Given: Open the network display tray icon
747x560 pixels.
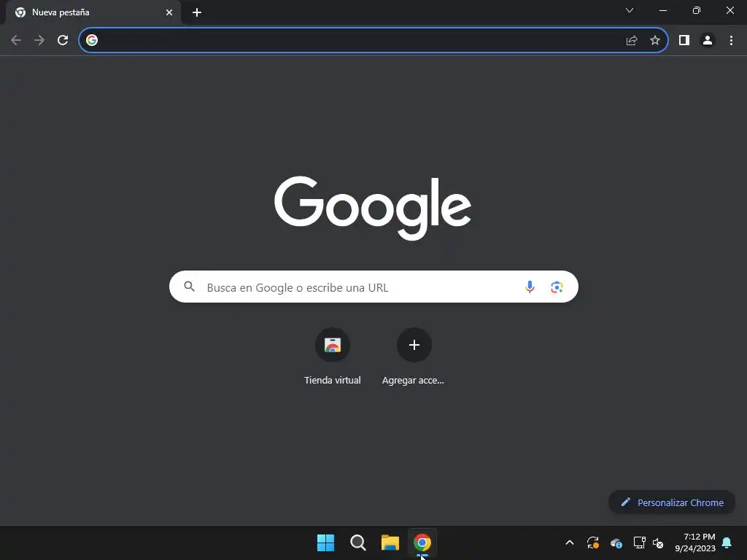Looking at the screenshot, I should click(639, 542).
